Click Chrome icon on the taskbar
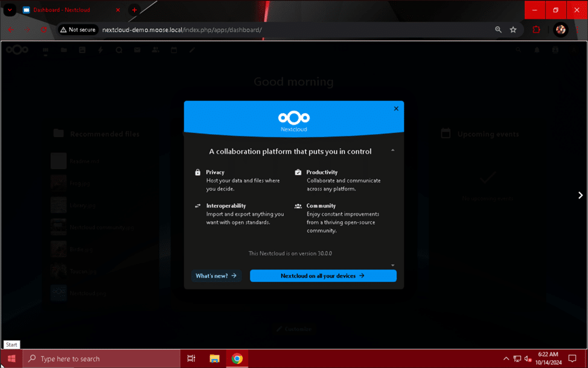The image size is (588, 368). [x=237, y=358]
